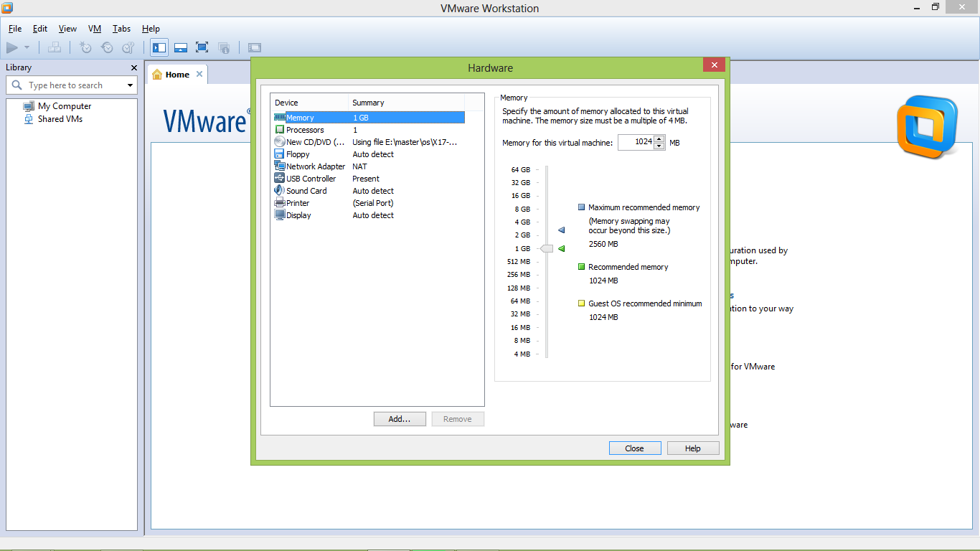
Task: Click the 8 GB label on memory scale
Action: (x=522, y=209)
